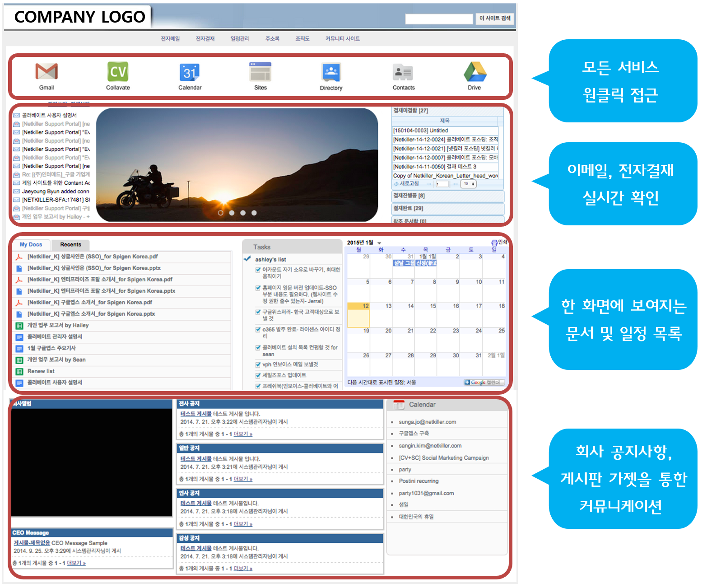Switch to the My Docs tab

(31, 245)
